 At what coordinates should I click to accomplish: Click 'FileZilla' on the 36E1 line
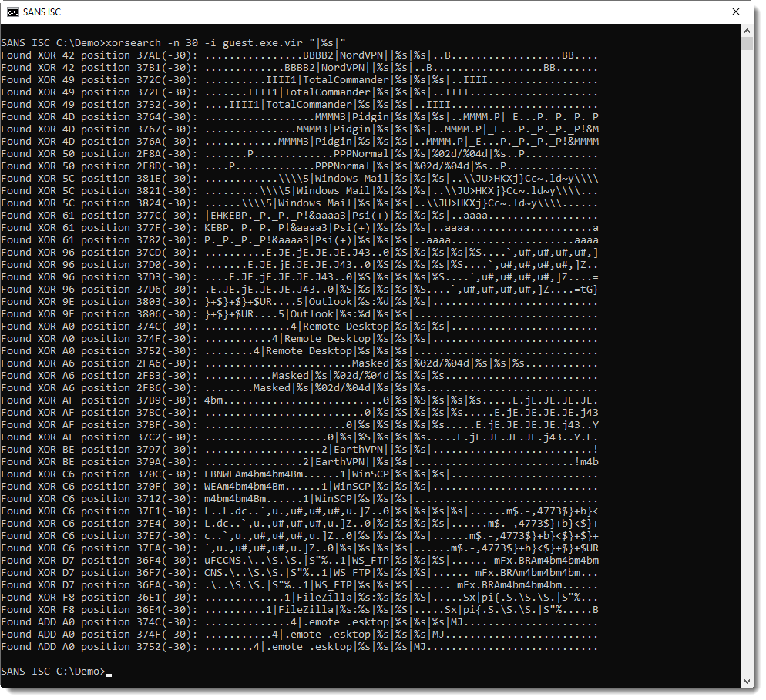(324, 598)
